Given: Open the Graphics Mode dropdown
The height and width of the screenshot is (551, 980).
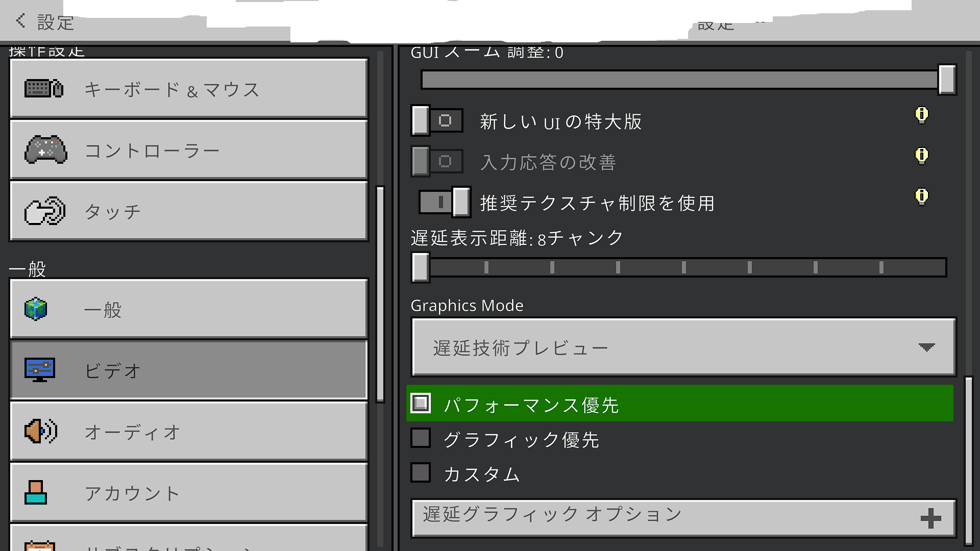Looking at the screenshot, I should click(683, 347).
